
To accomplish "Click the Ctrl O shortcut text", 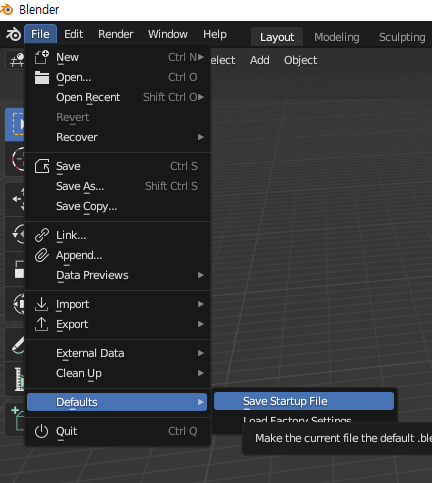I will coord(183,77).
